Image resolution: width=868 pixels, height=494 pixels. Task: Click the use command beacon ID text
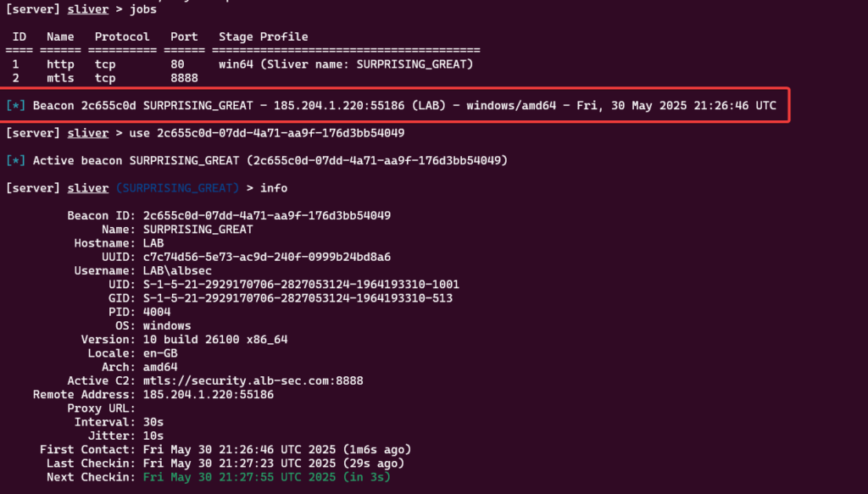point(281,133)
